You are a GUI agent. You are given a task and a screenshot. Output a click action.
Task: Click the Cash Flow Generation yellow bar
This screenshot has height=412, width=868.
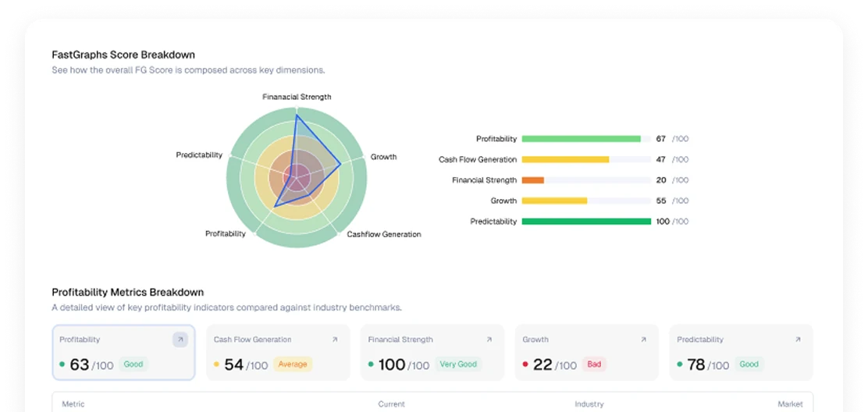565,159
